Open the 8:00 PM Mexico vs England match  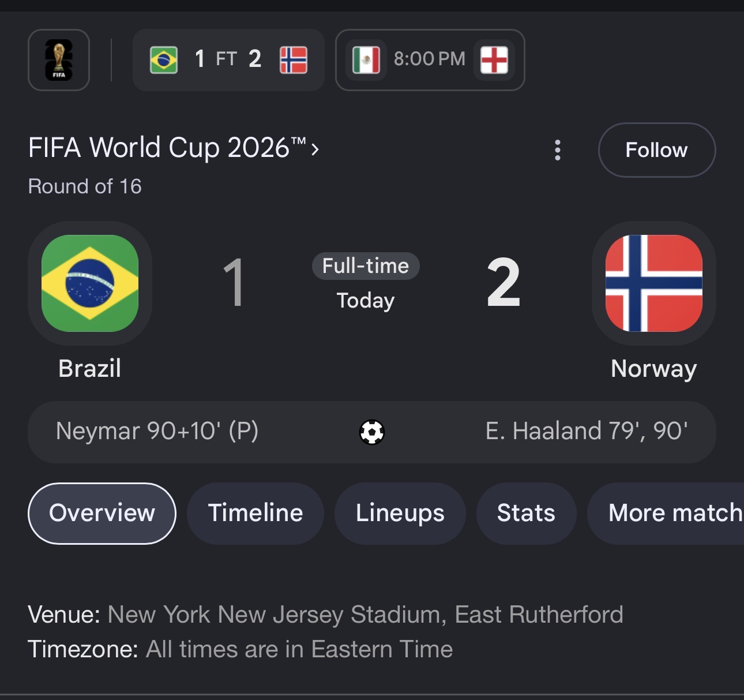(x=430, y=60)
